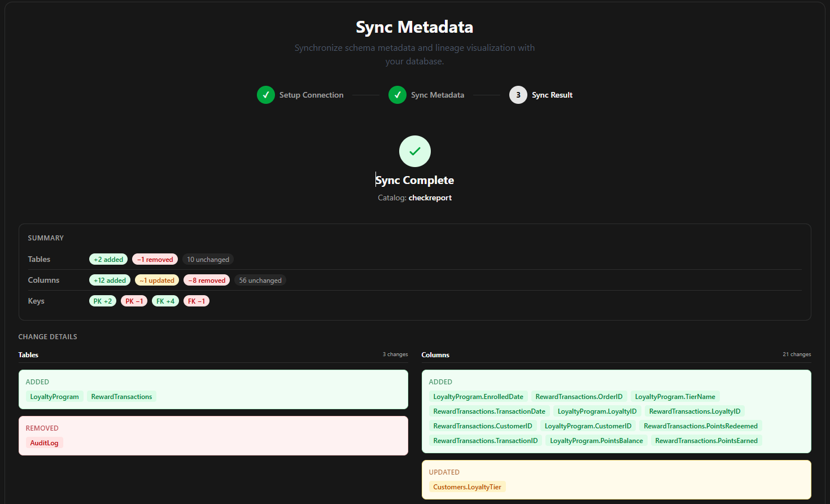Viewport: 830px width, 504px height.
Task: Click the CHANGE DETAILS section label
Action: [48, 336]
